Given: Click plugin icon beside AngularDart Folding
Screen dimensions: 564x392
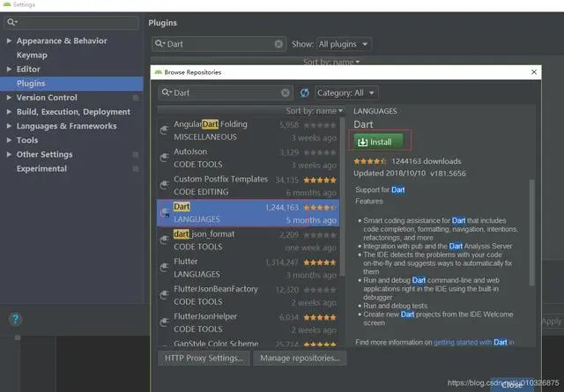Looking at the screenshot, I should click(x=165, y=129).
